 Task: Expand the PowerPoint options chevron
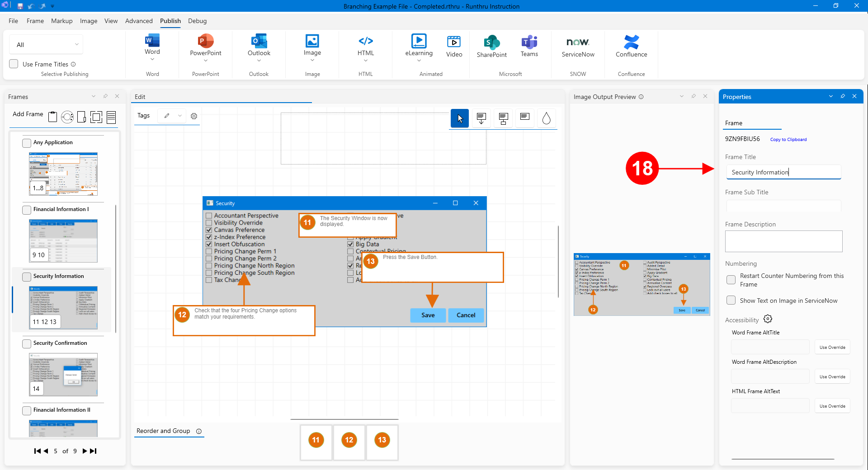coord(206,61)
